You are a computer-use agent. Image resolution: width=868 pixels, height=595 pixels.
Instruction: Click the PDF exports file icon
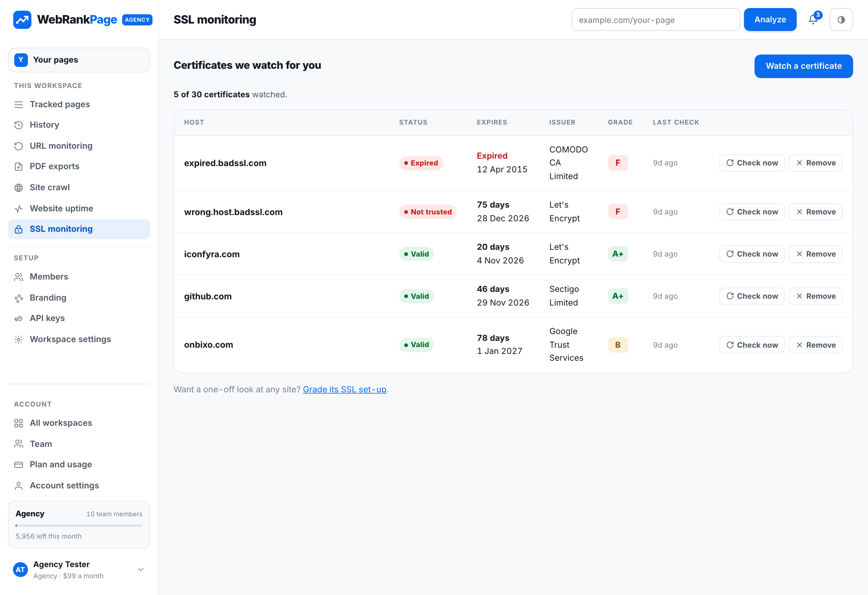pos(18,166)
